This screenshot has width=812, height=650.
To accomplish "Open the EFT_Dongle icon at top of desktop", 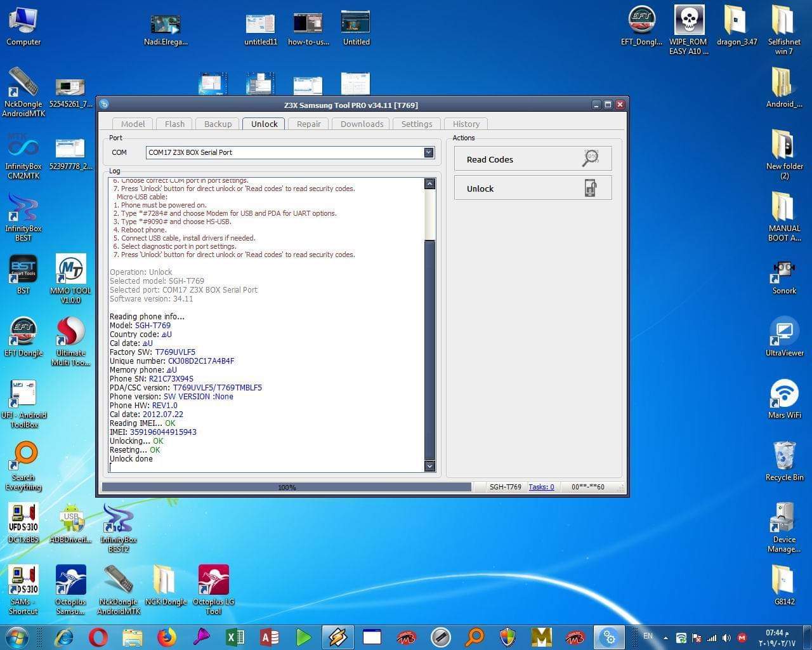I will [x=641, y=27].
